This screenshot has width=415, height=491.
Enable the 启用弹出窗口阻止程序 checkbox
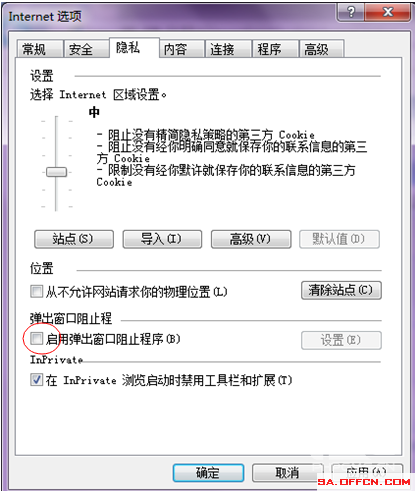tap(36, 339)
